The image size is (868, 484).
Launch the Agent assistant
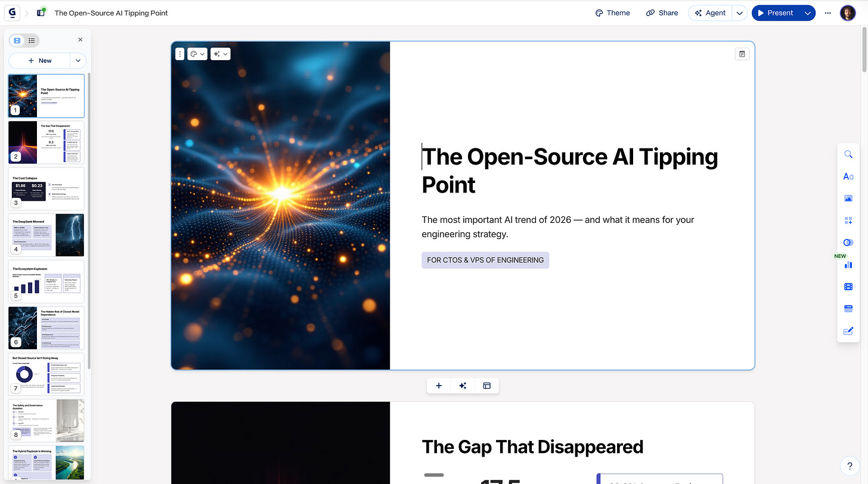pyautogui.click(x=709, y=13)
